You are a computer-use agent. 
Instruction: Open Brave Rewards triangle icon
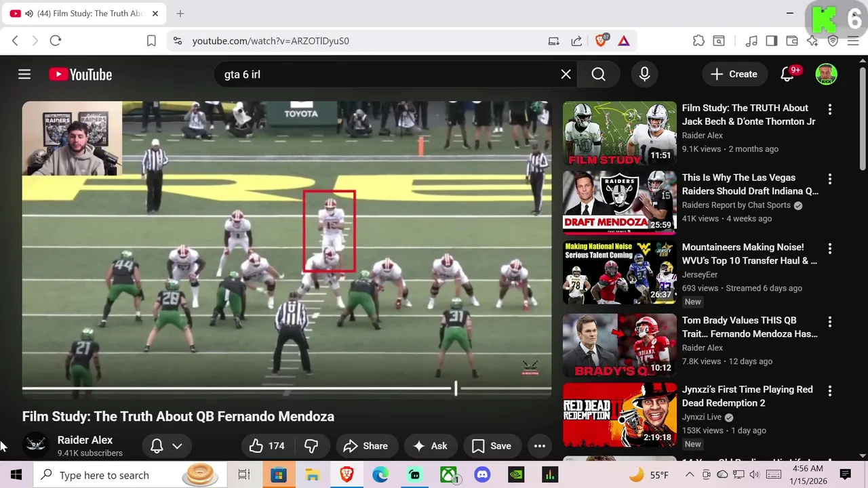[624, 41]
